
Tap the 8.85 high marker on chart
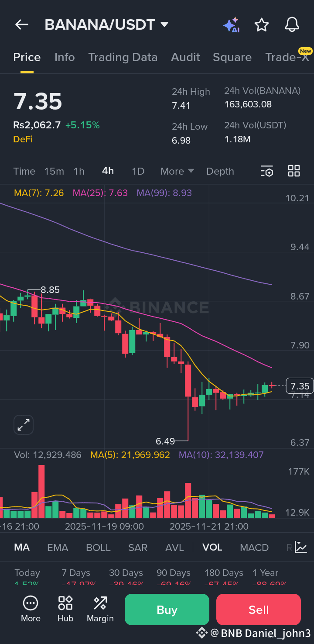[50, 290]
